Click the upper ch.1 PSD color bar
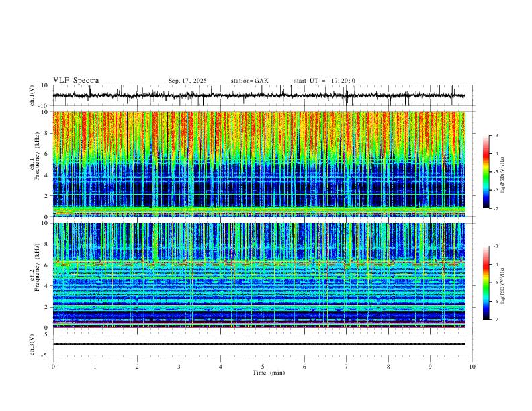Image resolution: width=532 pixels, height=411 pixels. point(486,172)
